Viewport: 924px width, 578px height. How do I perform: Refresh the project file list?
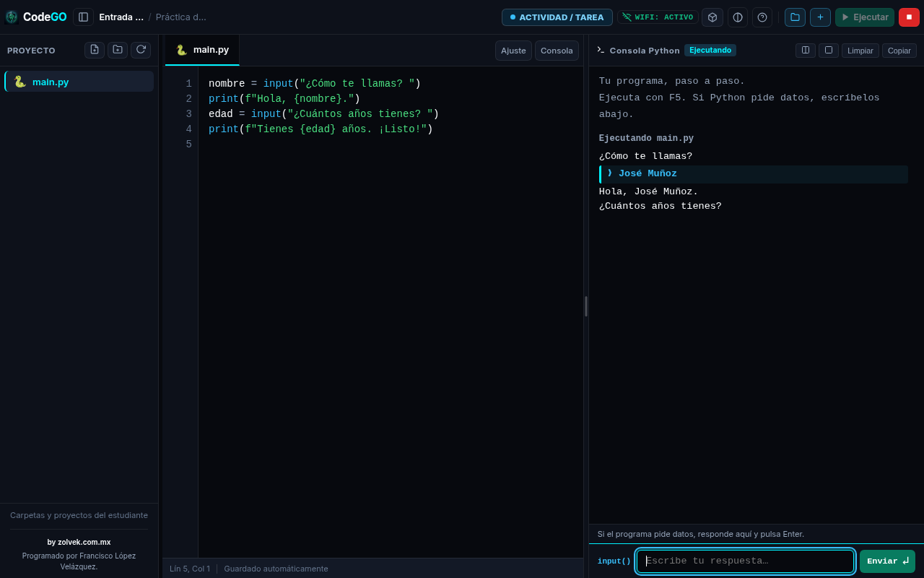tap(141, 50)
